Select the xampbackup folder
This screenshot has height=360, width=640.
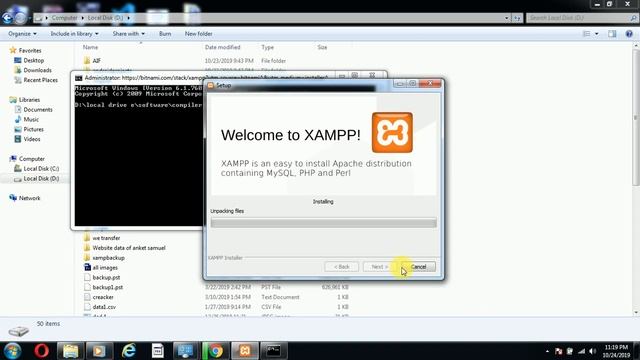(108, 258)
